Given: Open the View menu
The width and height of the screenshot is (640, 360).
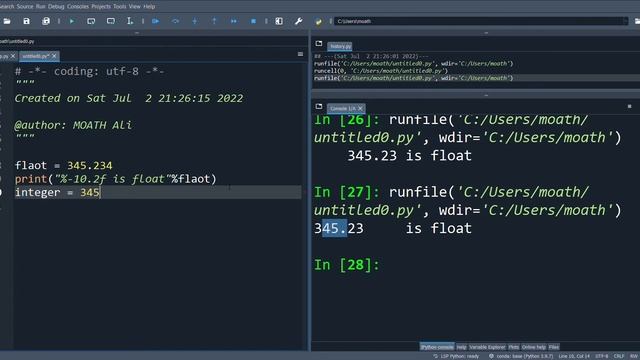Looking at the screenshot, I should click(x=135, y=7).
